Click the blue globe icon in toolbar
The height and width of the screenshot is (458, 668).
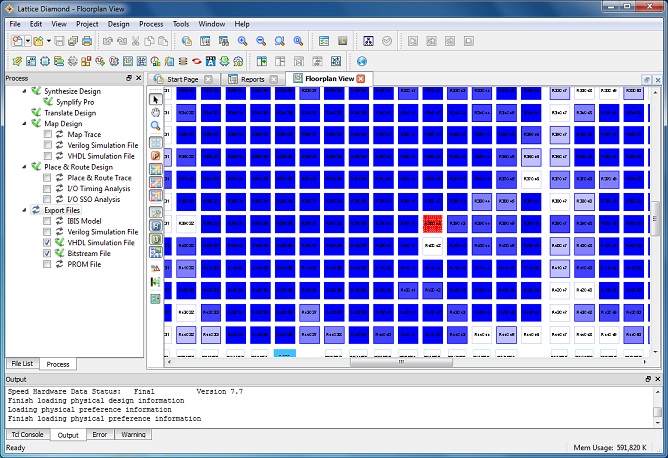click(x=362, y=61)
